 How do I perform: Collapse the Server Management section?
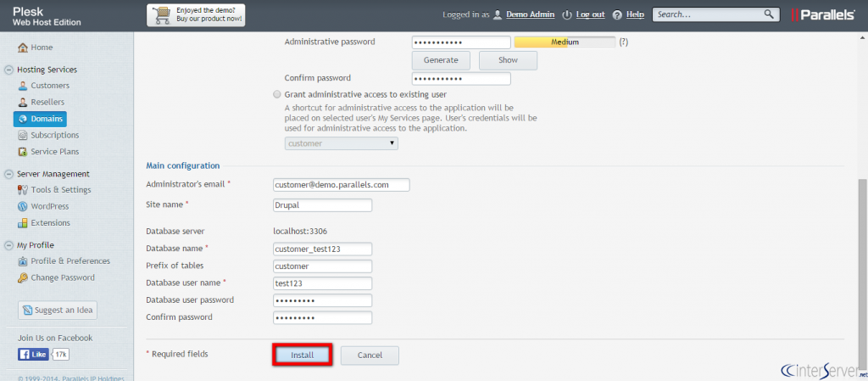pos(8,174)
